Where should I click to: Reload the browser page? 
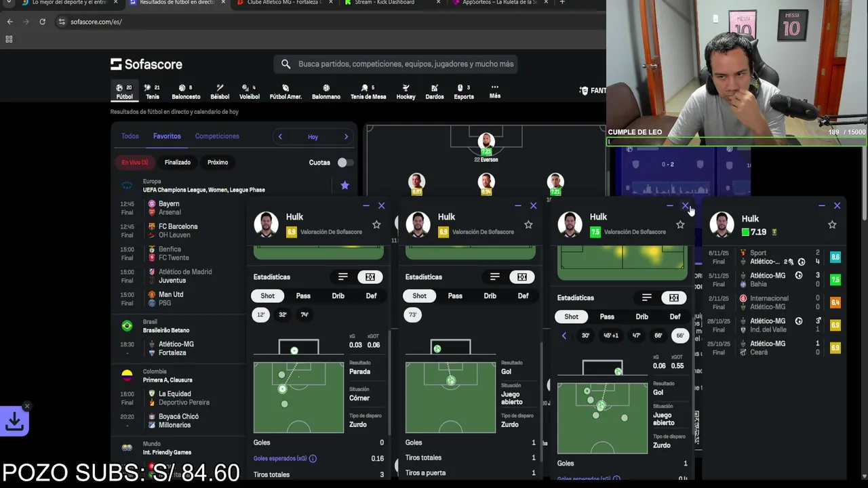click(42, 22)
